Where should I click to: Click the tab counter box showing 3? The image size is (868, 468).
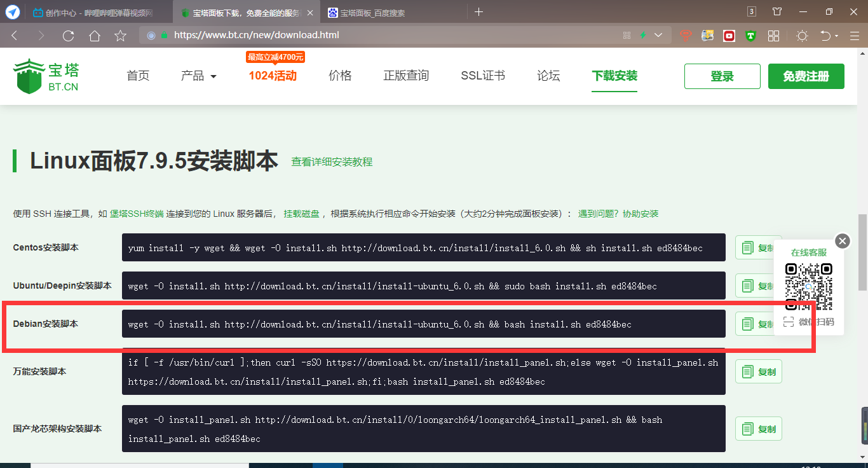(752, 11)
